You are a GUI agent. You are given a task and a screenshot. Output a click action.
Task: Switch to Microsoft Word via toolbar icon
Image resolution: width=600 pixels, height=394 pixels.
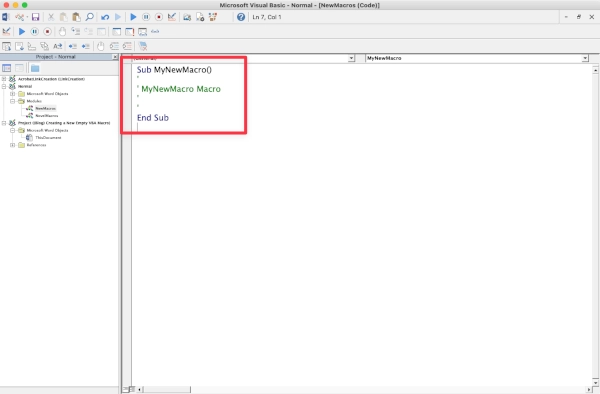pos(5,17)
